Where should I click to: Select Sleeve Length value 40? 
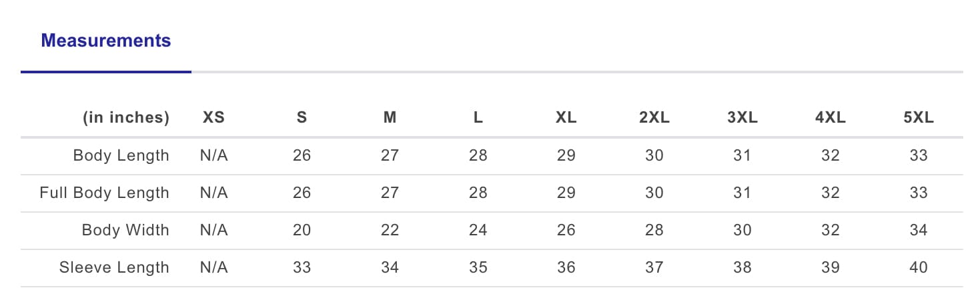[x=918, y=267]
